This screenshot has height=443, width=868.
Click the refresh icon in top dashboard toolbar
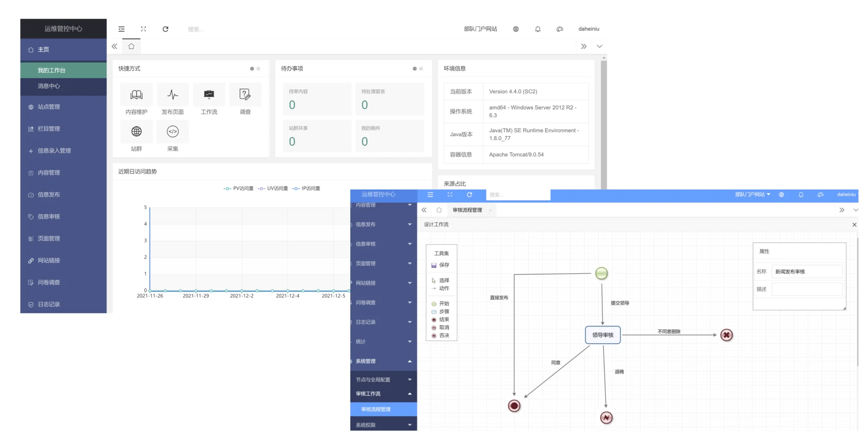coord(165,29)
